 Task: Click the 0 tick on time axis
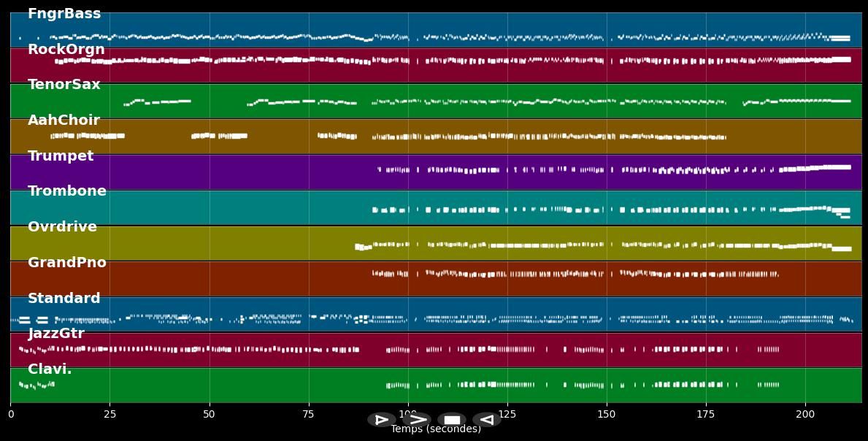point(11,414)
